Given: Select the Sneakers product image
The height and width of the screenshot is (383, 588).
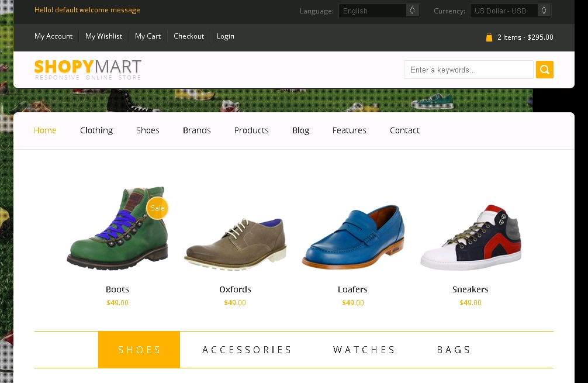Looking at the screenshot, I should (x=471, y=237).
